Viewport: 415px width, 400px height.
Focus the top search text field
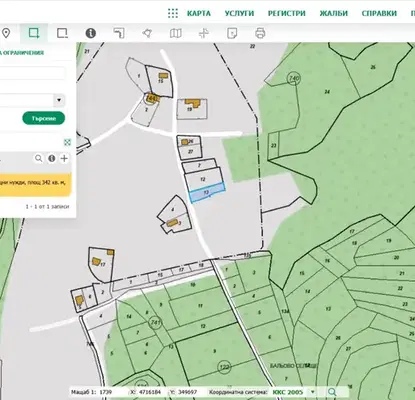click(32, 73)
